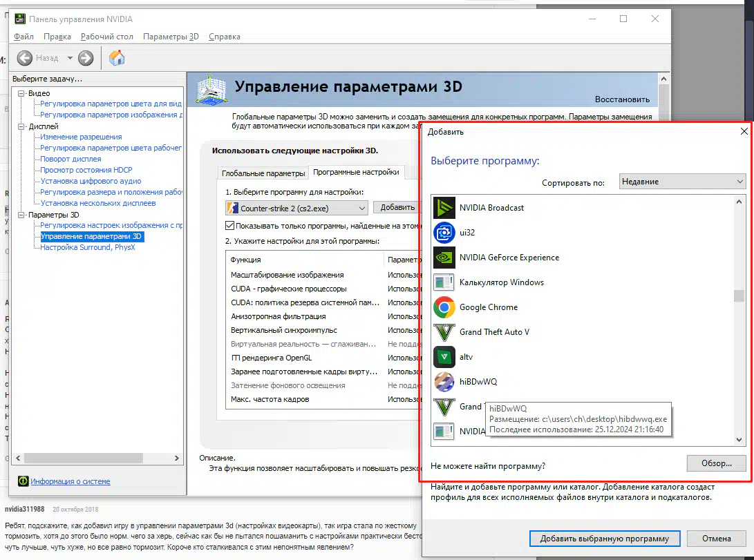Switch to the Программные настройки tab

pos(357,172)
